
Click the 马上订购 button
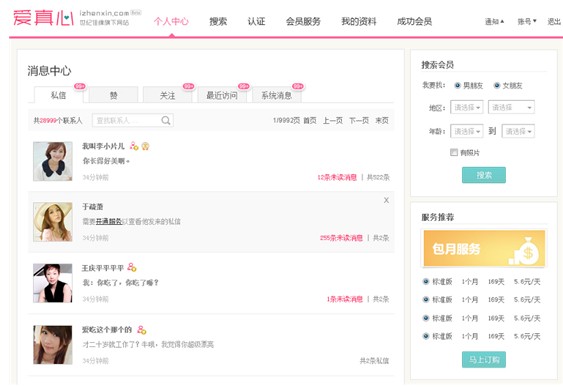click(484, 359)
